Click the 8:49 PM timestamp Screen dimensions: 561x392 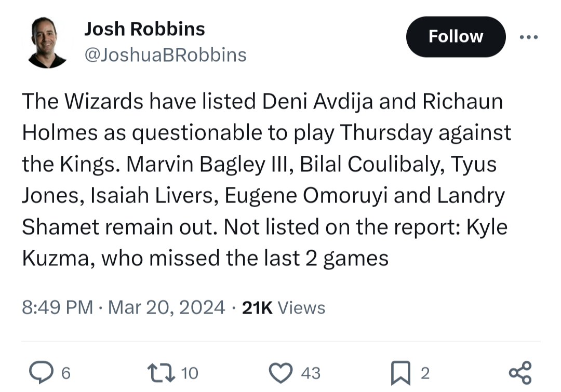point(57,307)
